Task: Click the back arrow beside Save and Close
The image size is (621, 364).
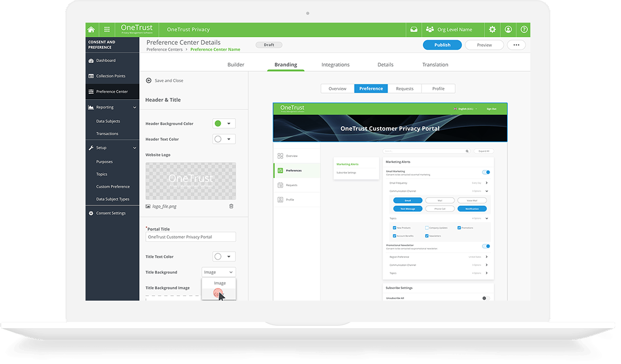Action: [x=149, y=81]
